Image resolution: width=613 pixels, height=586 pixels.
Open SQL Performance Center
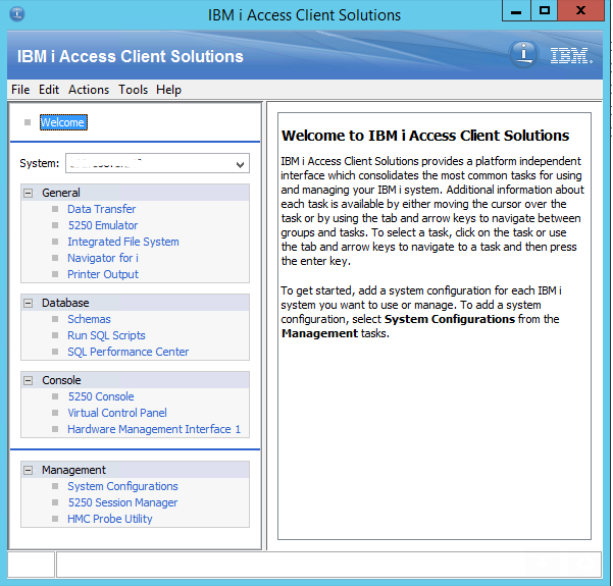[128, 352]
